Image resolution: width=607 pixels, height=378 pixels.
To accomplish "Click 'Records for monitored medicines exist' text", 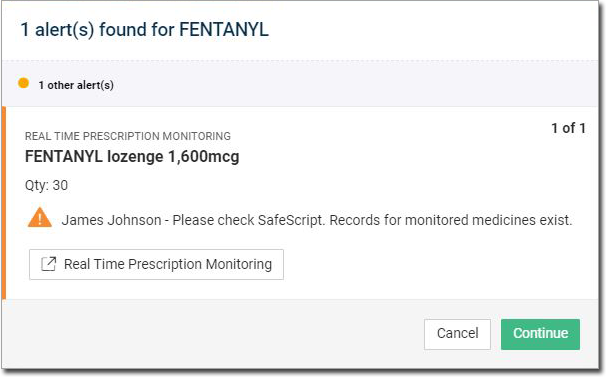I will 451,220.
